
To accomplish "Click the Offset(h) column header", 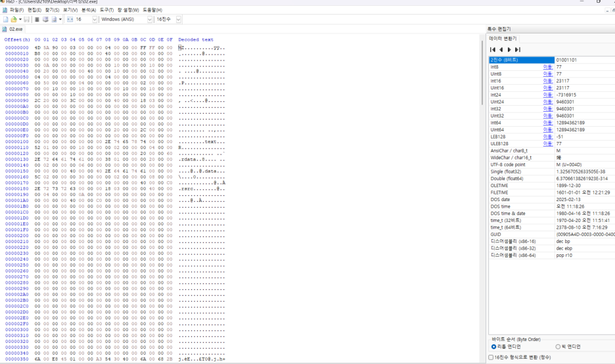I will (17, 39).
